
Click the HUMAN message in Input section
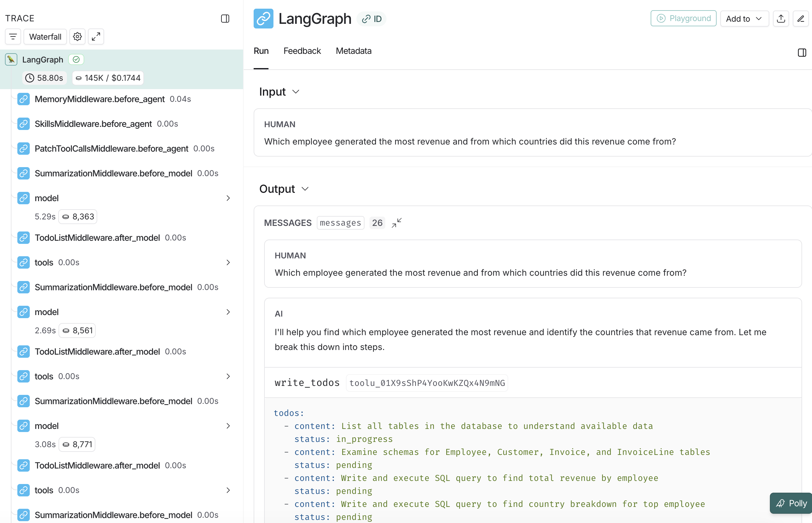pyautogui.click(x=533, y=133)
